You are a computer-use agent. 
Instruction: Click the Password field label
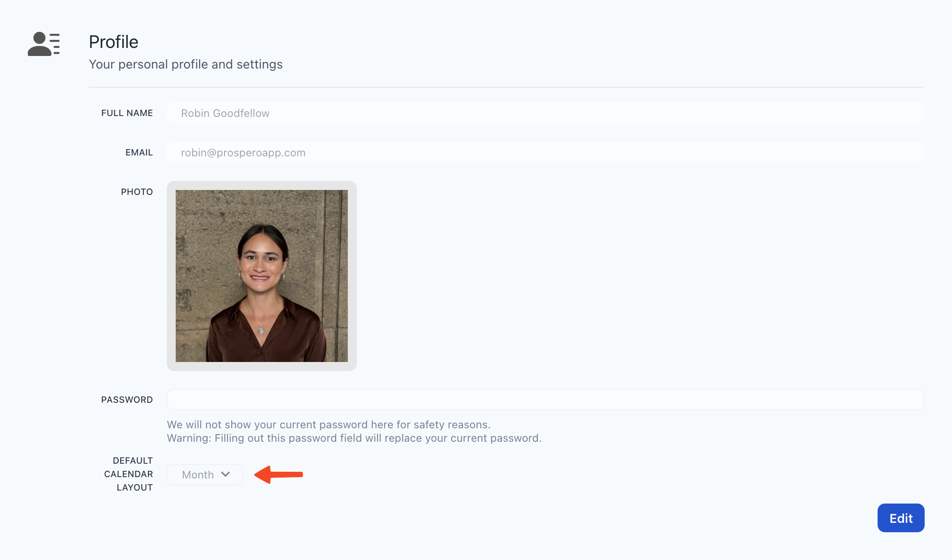127,400
